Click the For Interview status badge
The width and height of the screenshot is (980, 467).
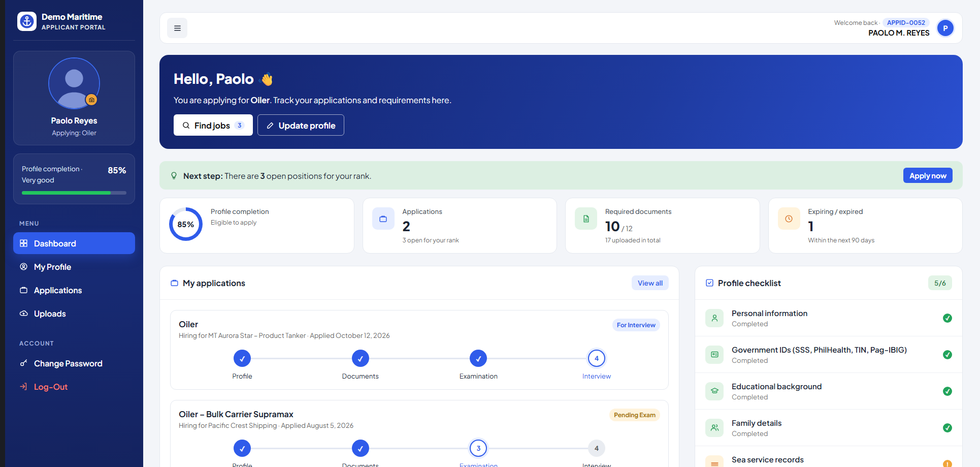pos(636,325)
